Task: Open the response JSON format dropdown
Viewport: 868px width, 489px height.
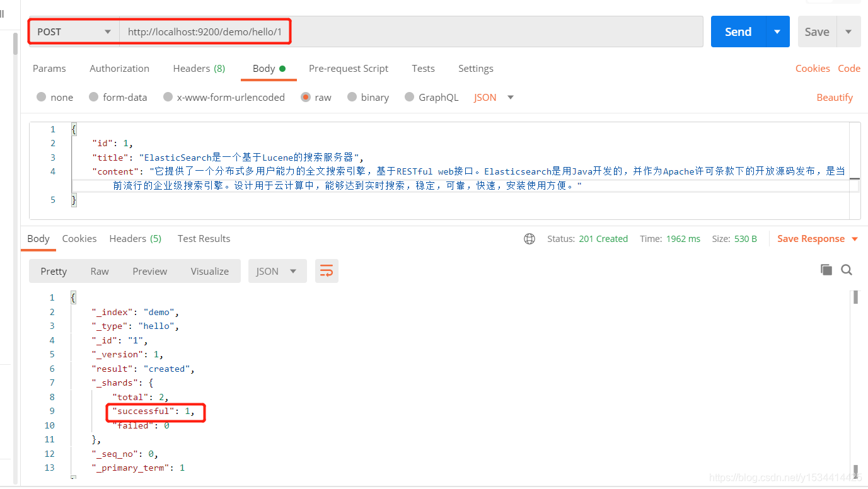Action: click(277, 271)
